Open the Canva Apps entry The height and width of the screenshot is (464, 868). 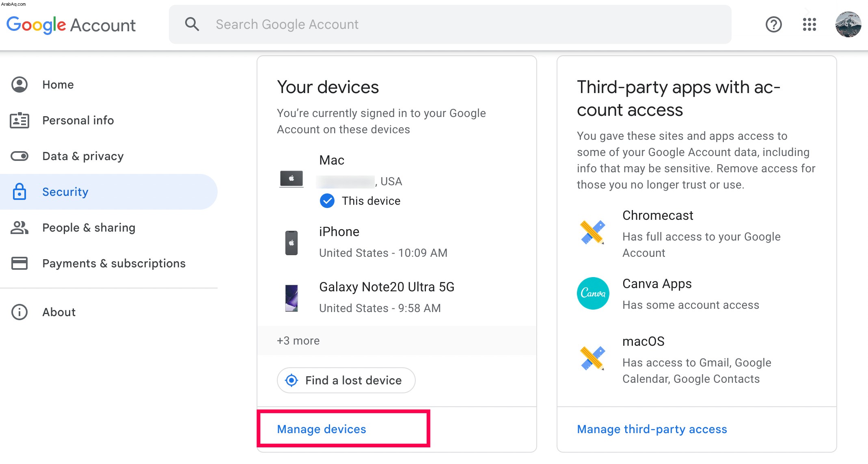point(697,294)
